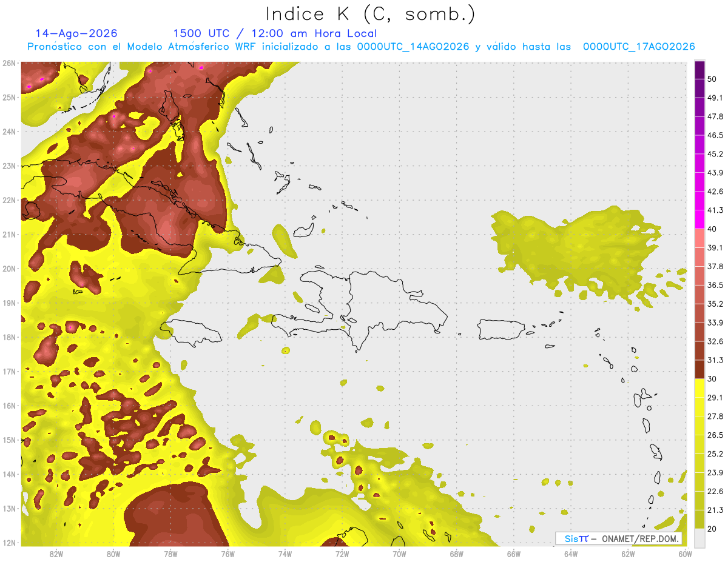Click colorbar value "31.3"
This screenshot has width=728, height=562.
click(x=715, y=360)
